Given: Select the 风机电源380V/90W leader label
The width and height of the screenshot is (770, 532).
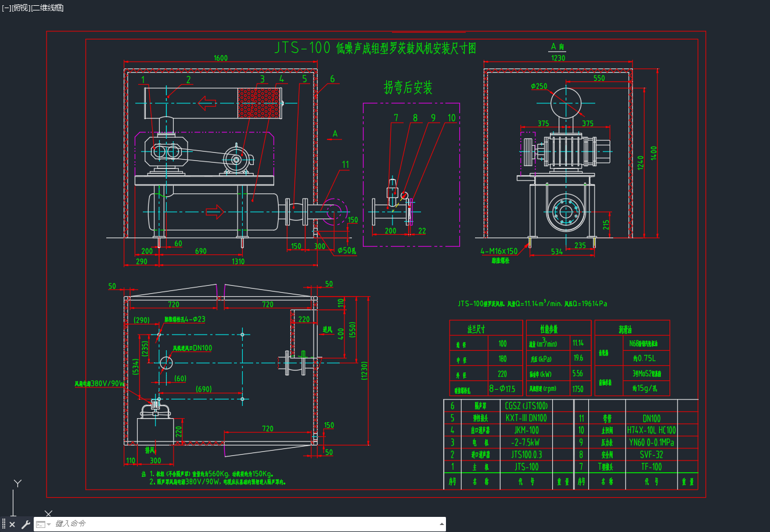Looking at the screenshot, I should [99, 383].
